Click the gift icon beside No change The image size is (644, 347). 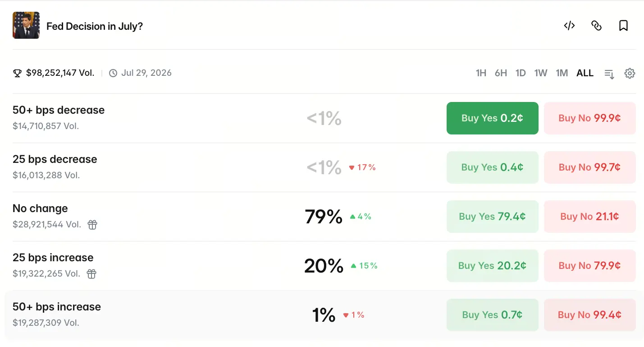92,224
